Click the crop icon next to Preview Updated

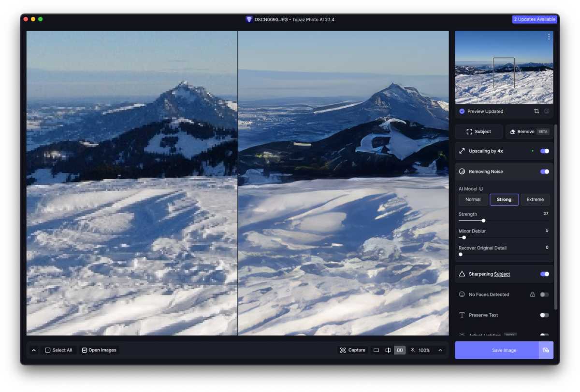click(536, 111)
